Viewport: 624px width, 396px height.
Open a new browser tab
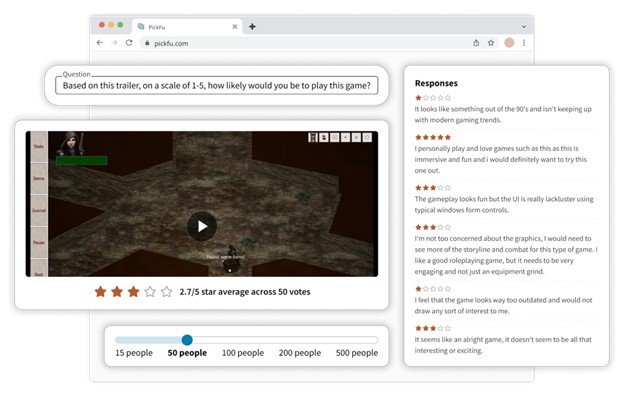(x=252, y=27)
